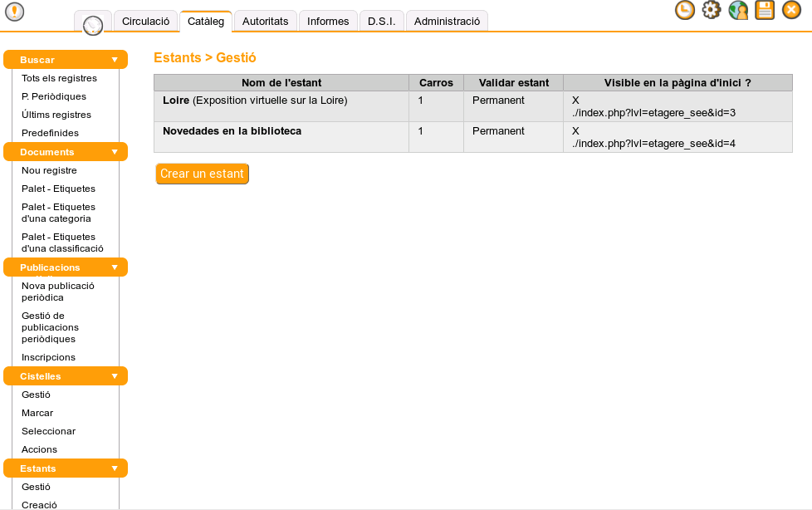Open settings via the gear icon
This screenshot has height=510, width=812.
[x=712, y=10]
